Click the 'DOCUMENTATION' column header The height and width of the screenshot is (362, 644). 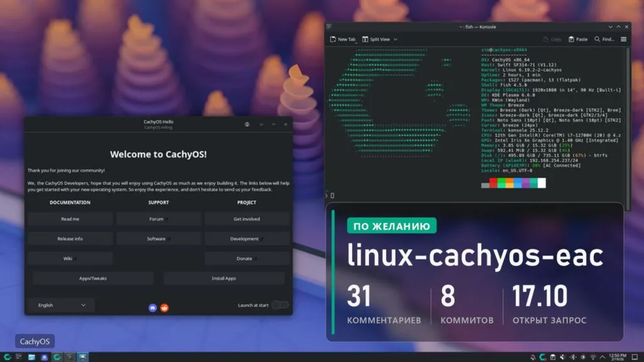(x=70, y=203)
